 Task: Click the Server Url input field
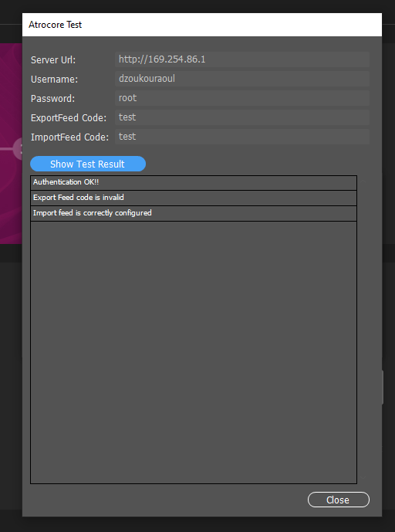click(241, 59)
